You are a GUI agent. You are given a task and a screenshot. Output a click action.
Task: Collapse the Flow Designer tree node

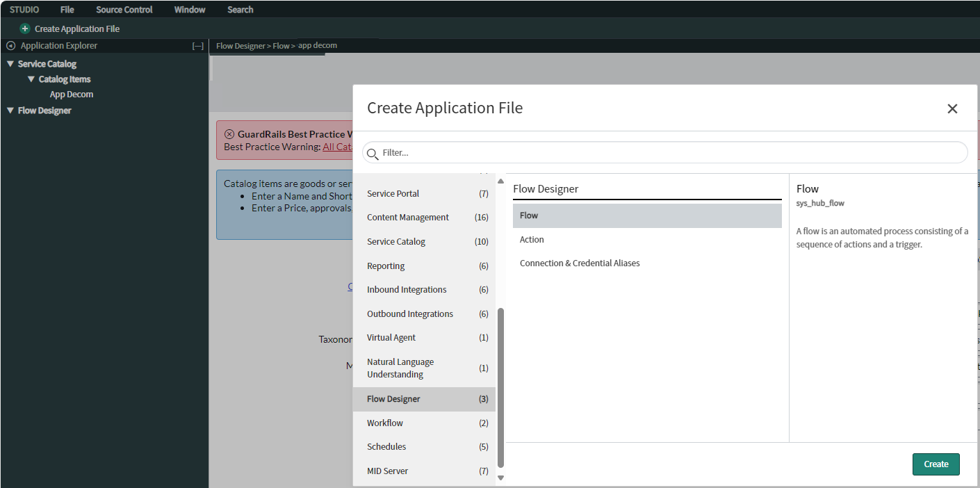click(x=10, y=111)
